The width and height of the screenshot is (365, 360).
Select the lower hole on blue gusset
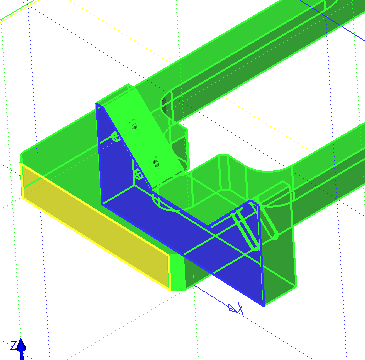click(x=137, y=174)
